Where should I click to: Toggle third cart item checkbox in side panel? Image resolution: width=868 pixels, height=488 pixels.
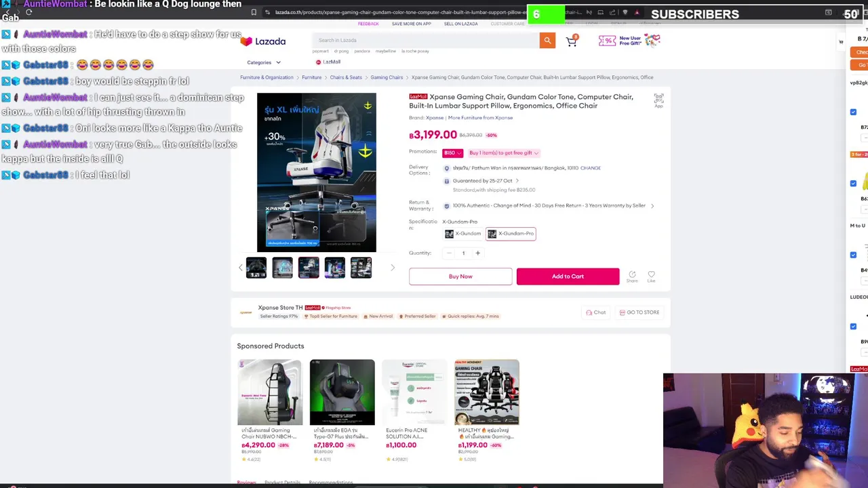pyautogui.click(x=853, y=255)
